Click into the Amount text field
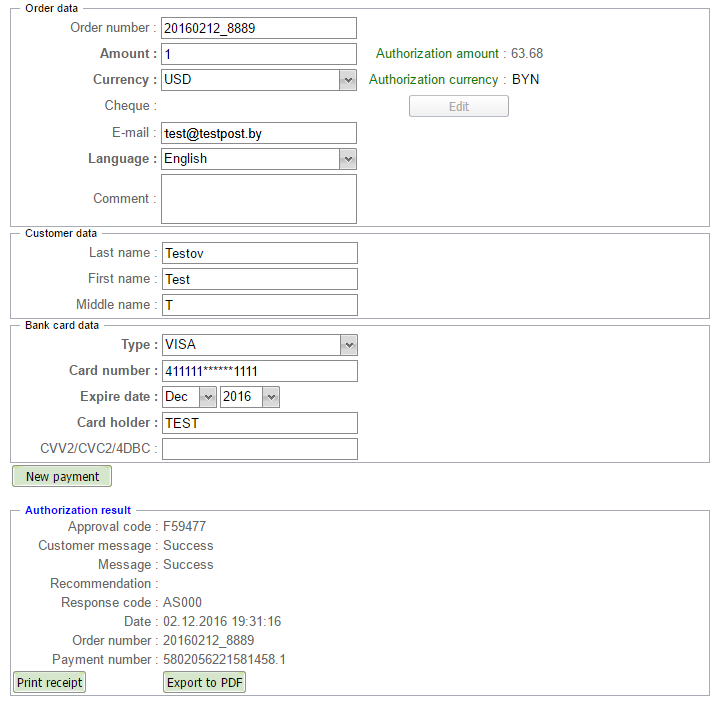 click(258, 54)
